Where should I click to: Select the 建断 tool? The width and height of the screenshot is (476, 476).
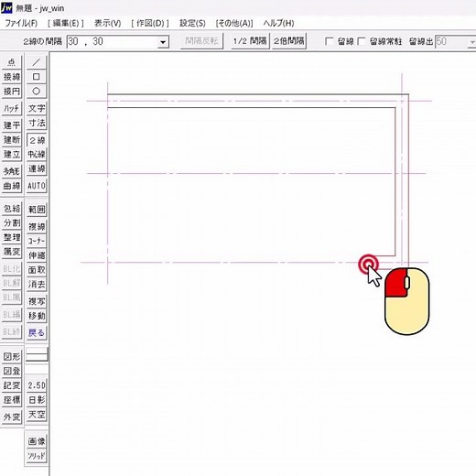point(12,140)
